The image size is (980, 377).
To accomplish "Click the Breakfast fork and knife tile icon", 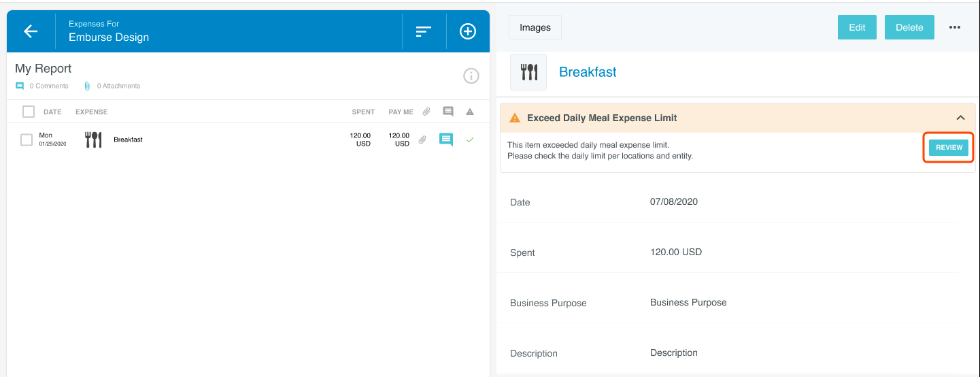I will [x=528, y=72].
